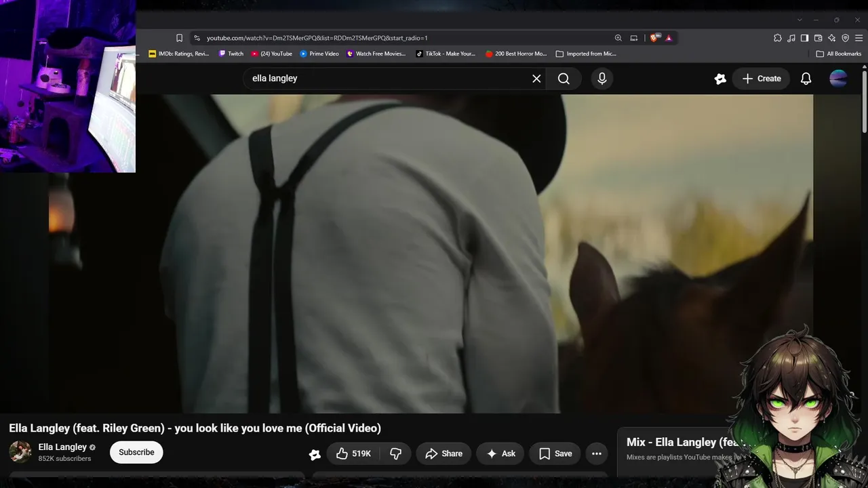
Task: View site information icon beside the URL
Action: tap(197, 38)
